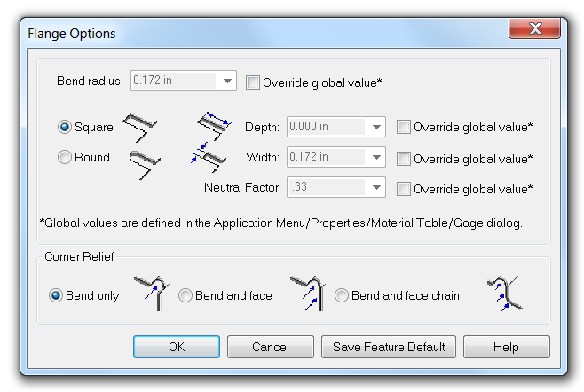Click the Neutral Factor label
Image resolution: width=584 pixels, height=392 pixels.
[x=242, y=187]
